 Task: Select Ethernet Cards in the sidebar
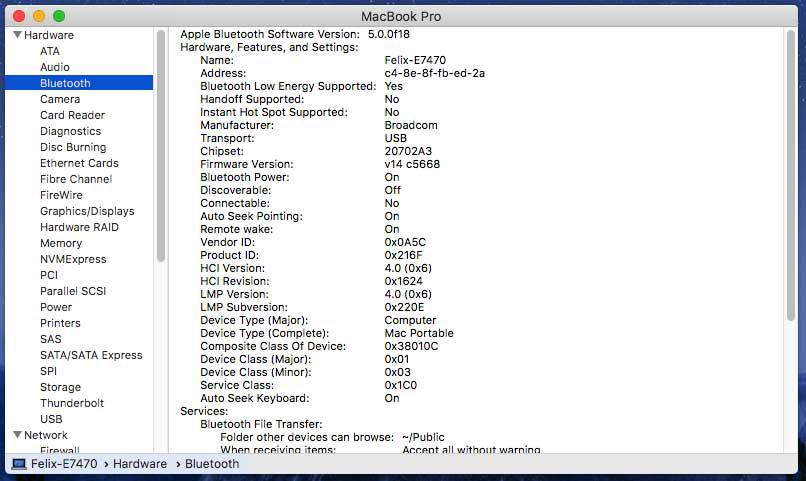(x=79, y=163)
